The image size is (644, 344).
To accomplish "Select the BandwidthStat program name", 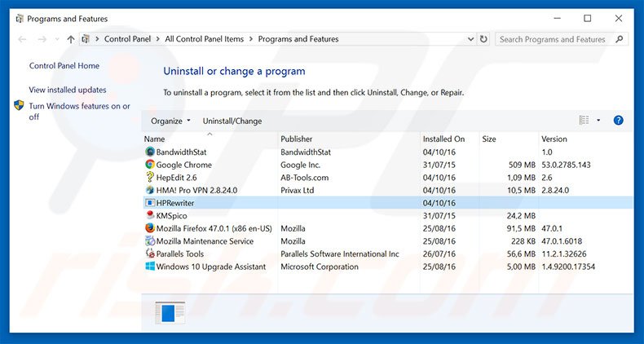I will (181, 152).
